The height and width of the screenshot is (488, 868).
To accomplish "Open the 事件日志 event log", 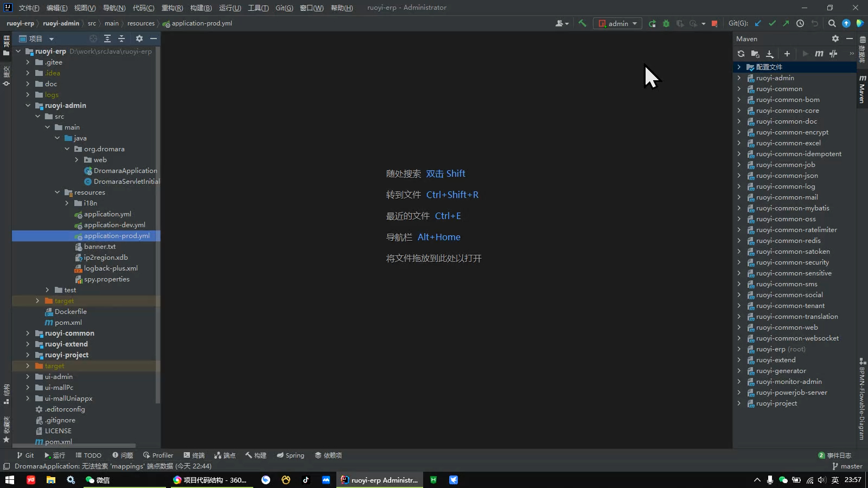I will click(834, 455).
